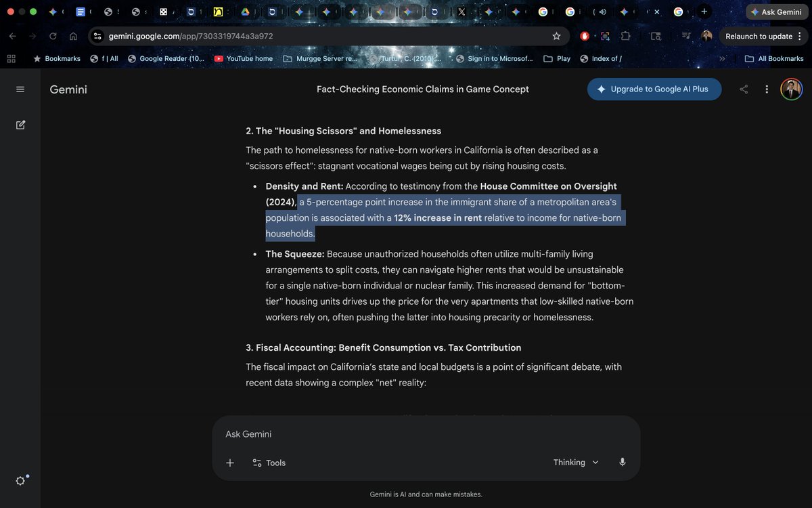Start a new chat with the compose icon
Screen dimensions: 812x508
click(x=20, y=125)
